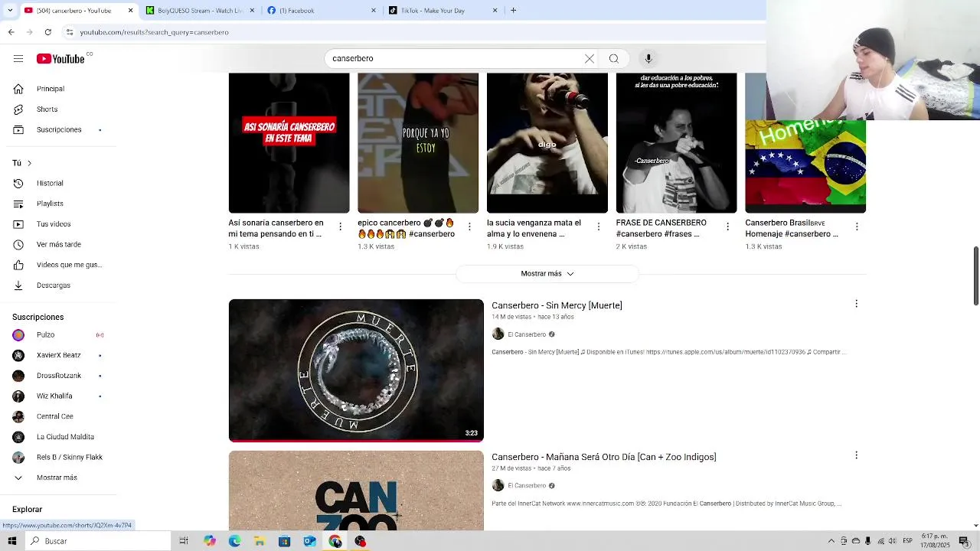Screen dimensions: 980x551
Task: Switch to the Facebook tab
Action: 322,11
